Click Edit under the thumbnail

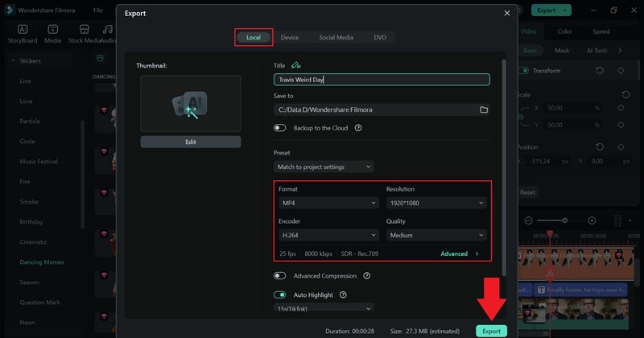click(x=191, y=142)
